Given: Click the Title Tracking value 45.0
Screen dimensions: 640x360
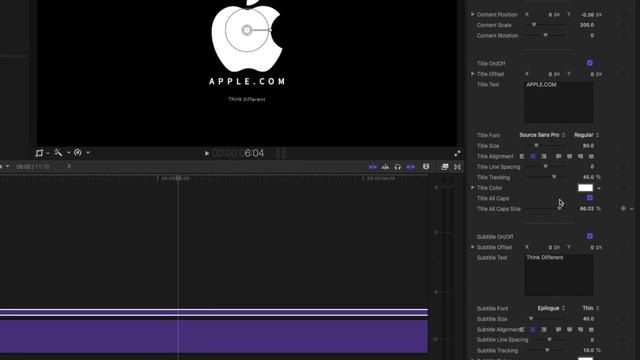Looking at the screenshot, I should tap(588, 177).
